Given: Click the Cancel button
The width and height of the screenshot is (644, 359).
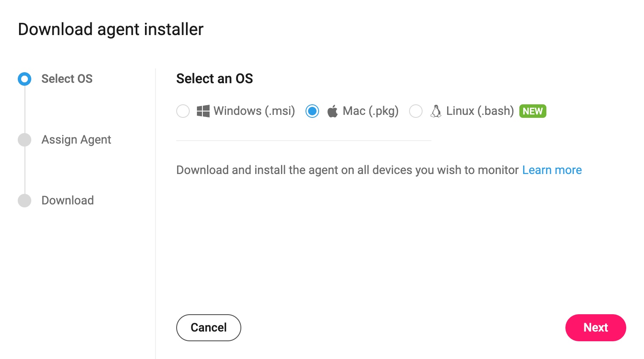Looking at the screenshot, I should (x=209, y=327).
